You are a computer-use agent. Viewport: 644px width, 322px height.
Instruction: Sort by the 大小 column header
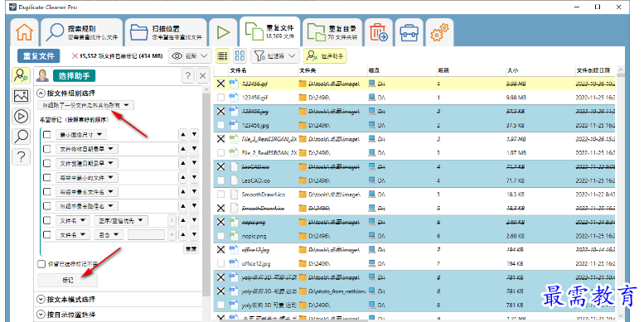click(x=512, y=70)
